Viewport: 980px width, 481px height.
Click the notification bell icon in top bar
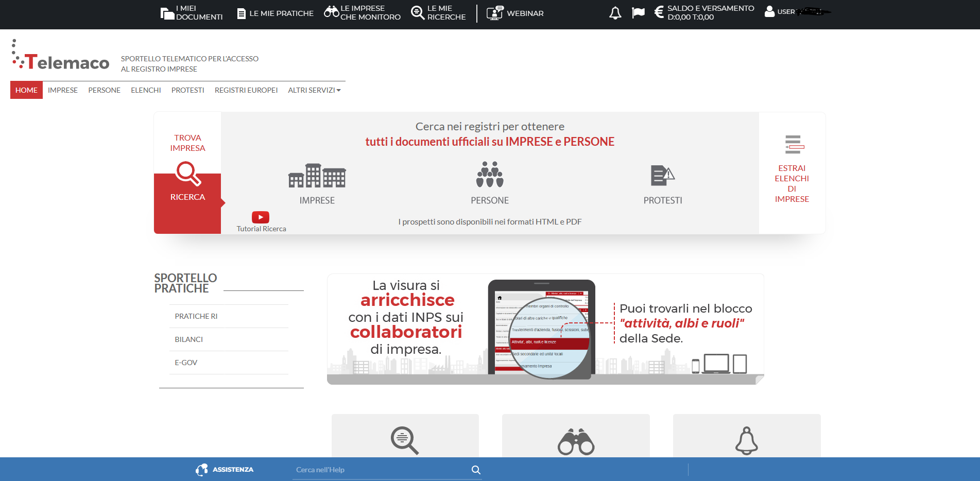(615, 13)
